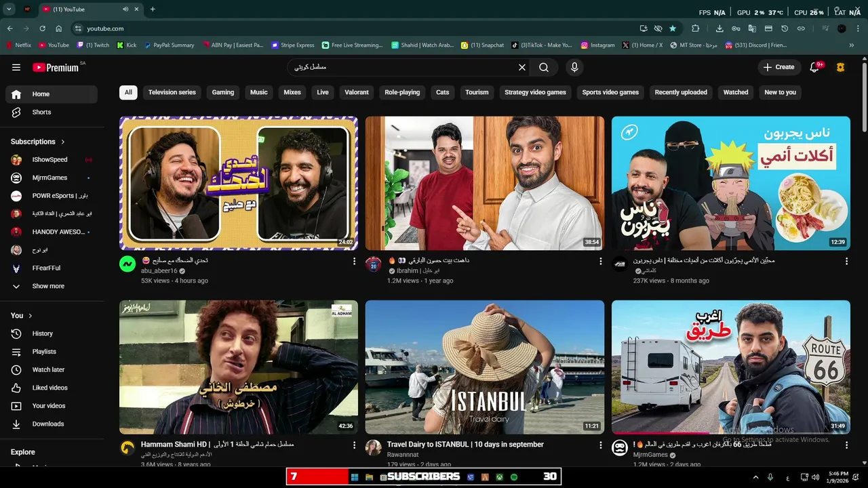Click the magnifier search button
The width and height of the screenshot is (868, 488).
pos(544,67)
